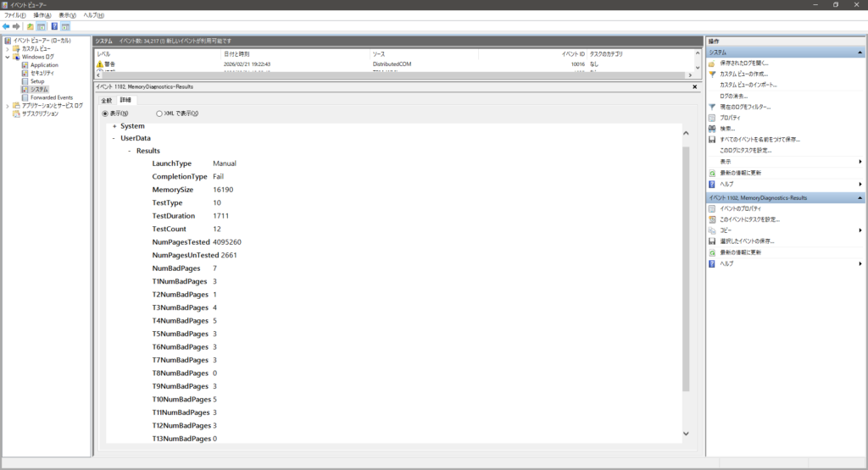Click the blue Help icon in the toolbar
Viewport: 868px width, 470px height.
(x=54, y=26)
